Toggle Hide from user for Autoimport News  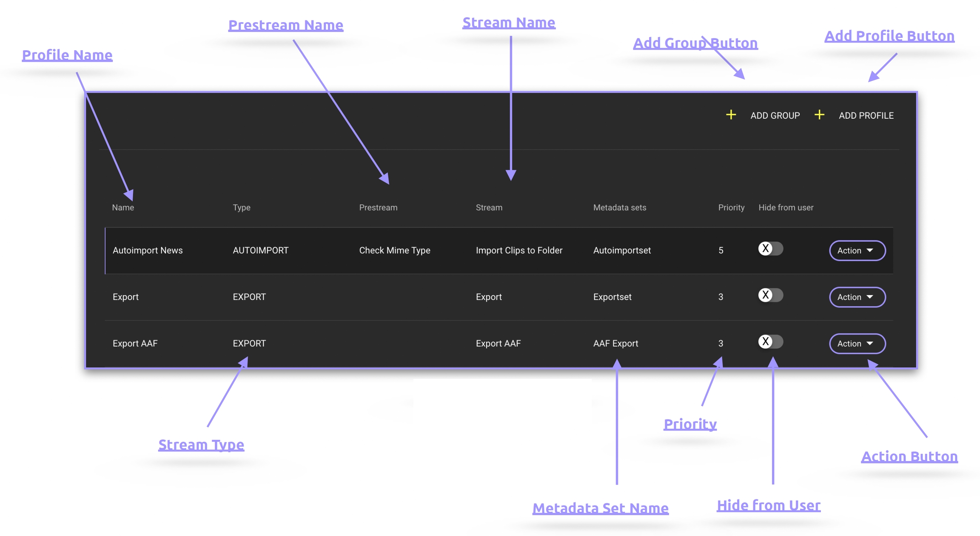(x=770, y=249)
